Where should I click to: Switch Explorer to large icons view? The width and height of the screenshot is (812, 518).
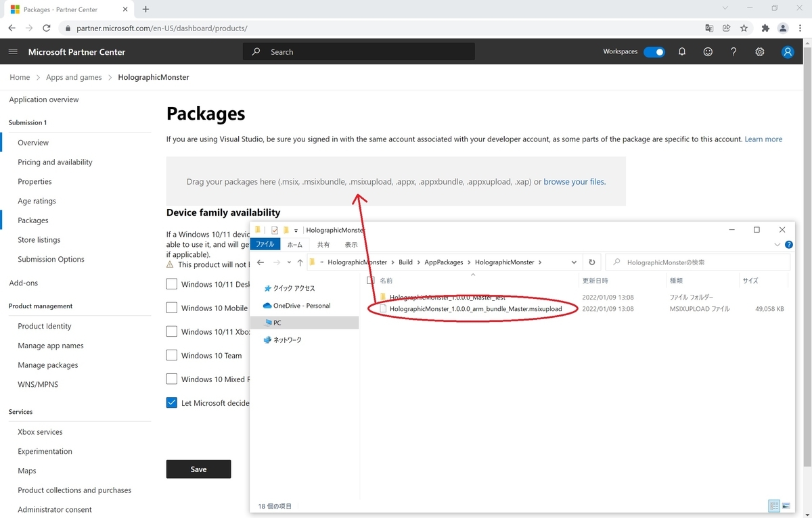pyautogui.click(x=786, y=506)
